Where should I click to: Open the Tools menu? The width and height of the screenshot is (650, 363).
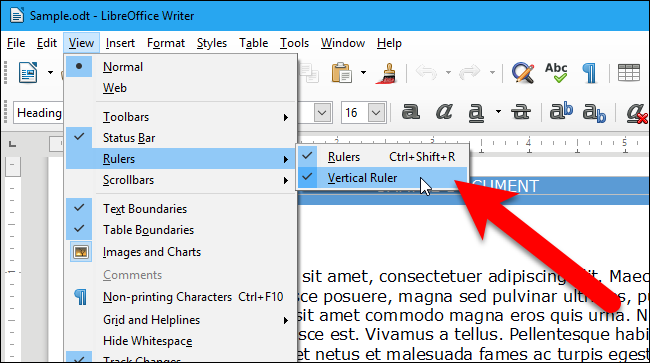pyautogui.click(x=294, y=43)
